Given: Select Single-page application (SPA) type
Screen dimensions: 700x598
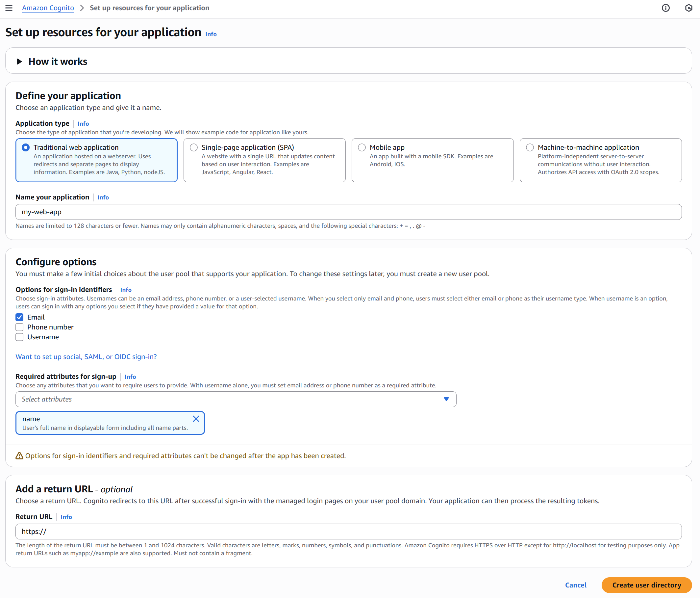Looking at the screenshot, I should tap(193, 147).
